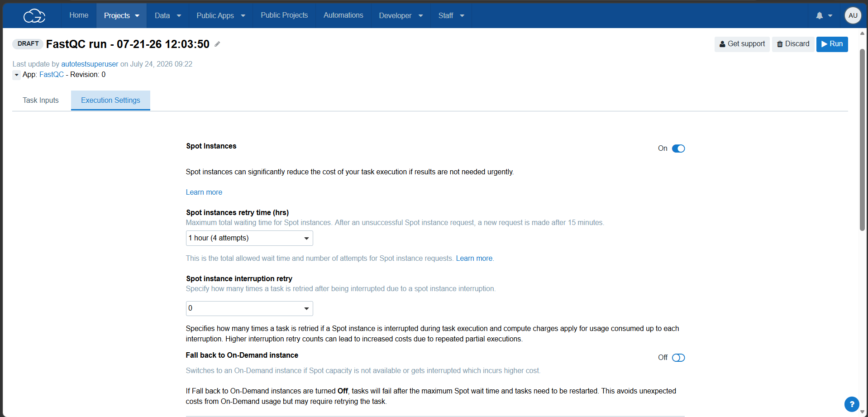
Task: Click Learn more about Spot wait time
Action: 474,259
